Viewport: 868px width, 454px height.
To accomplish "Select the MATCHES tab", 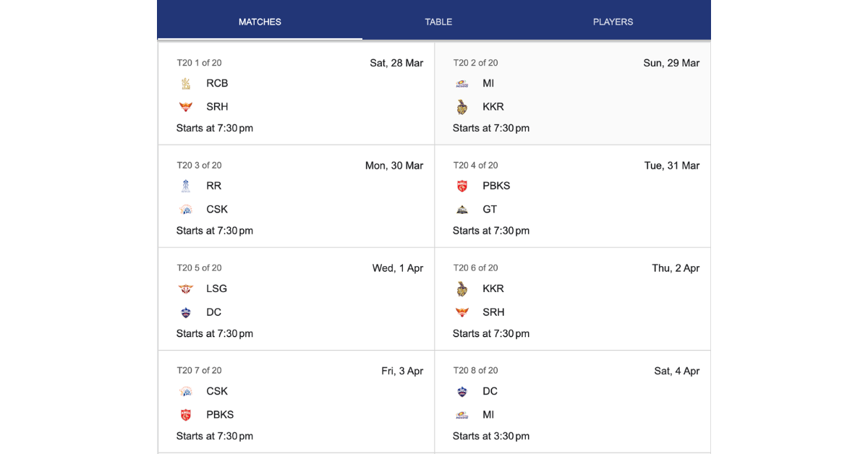I will click(x=260, y=22).
